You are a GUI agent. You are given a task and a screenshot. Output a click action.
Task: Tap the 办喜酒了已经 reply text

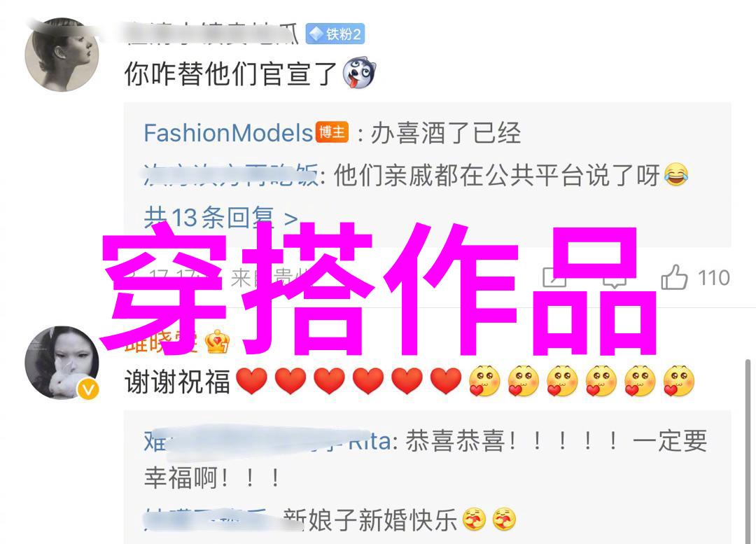click(x=446, y=133)
